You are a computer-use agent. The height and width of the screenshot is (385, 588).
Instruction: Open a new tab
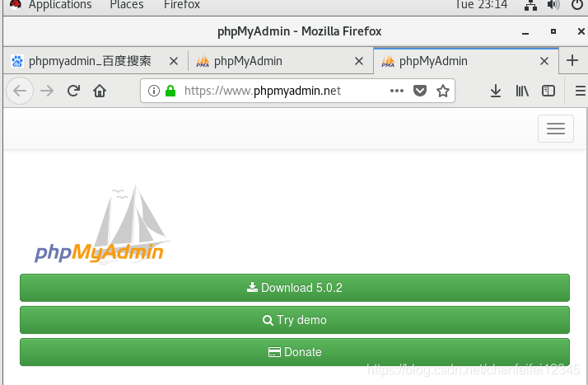pyautogui.click(x=572, y=60)
